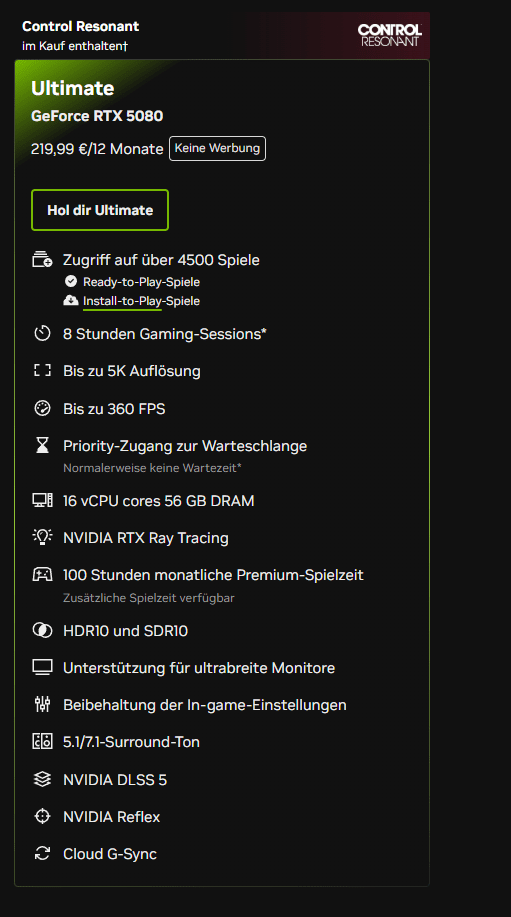The image size is (511, 917).
Task: Click the resolution brackets icon next to 5K Auflösung
Action: coord(42,371)
